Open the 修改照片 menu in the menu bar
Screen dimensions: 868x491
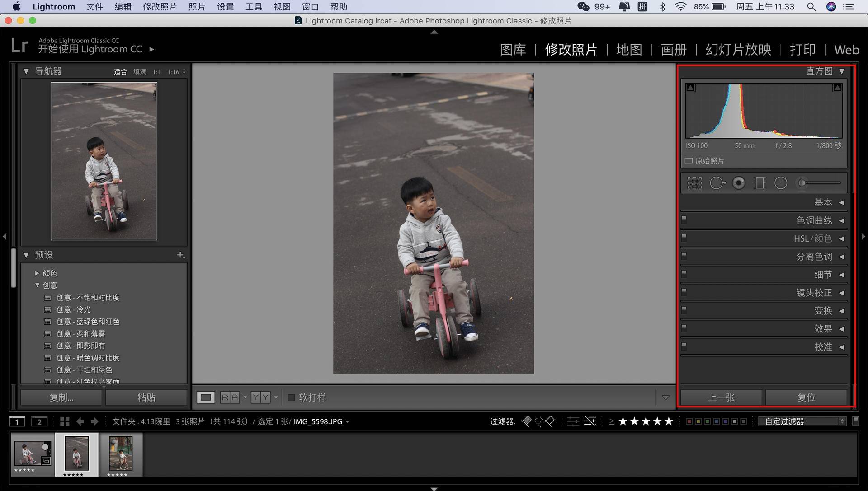pyautogui.click(x=160, y=7)
